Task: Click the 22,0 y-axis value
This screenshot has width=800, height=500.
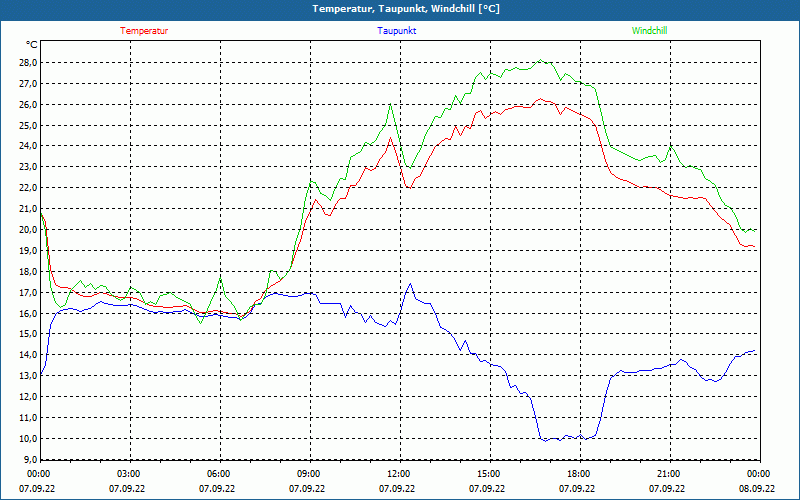Action: [28, 188]
